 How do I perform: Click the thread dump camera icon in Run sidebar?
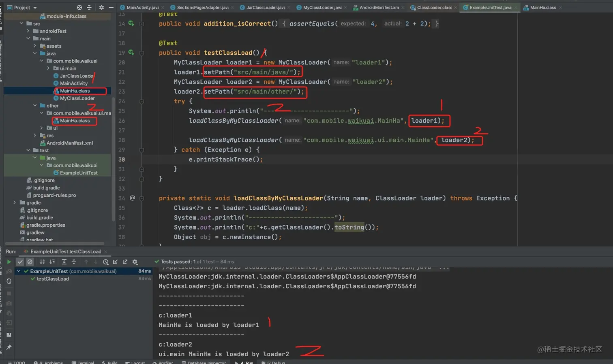[9, 303]
